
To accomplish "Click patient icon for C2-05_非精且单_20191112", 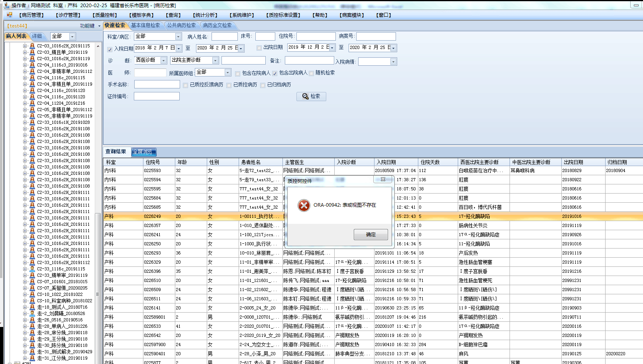I will [x=32, y=110].
